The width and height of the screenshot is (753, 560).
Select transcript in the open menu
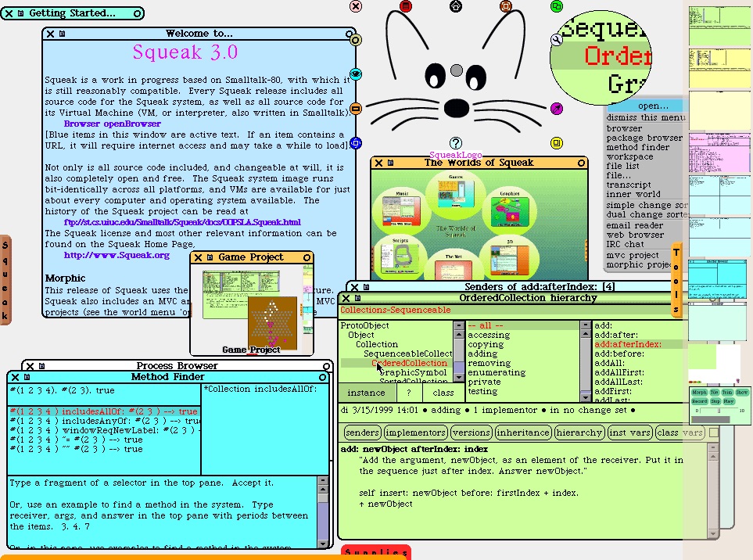[x=628, y=185]
